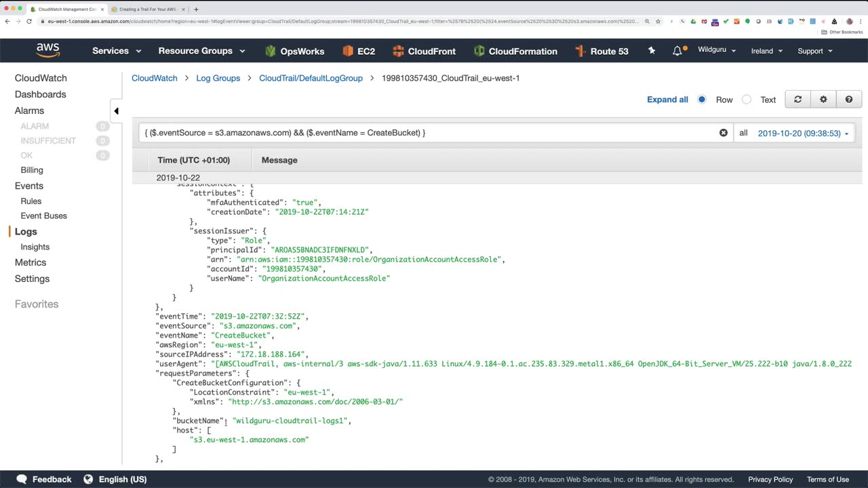868x488 pixels.
Task: Open the Ireland region dropdown
Action: [767, 51]
